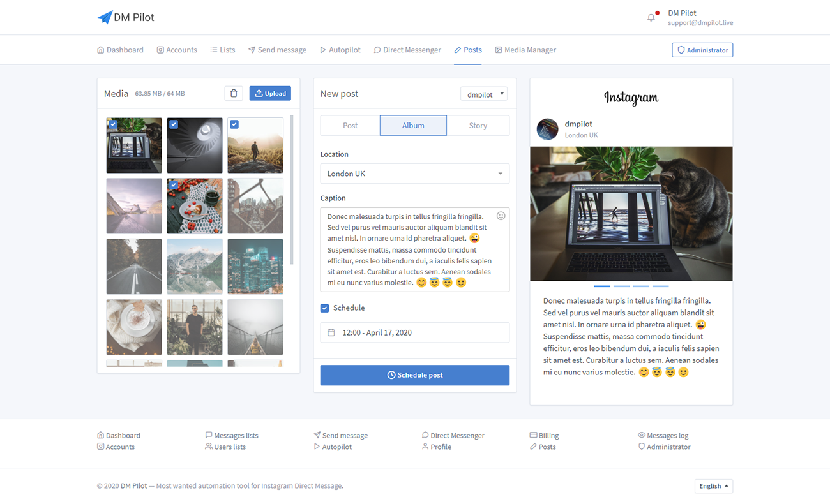Click the first album slide indicator
This screenshot has height=504, width=830.
pos(602,286)
